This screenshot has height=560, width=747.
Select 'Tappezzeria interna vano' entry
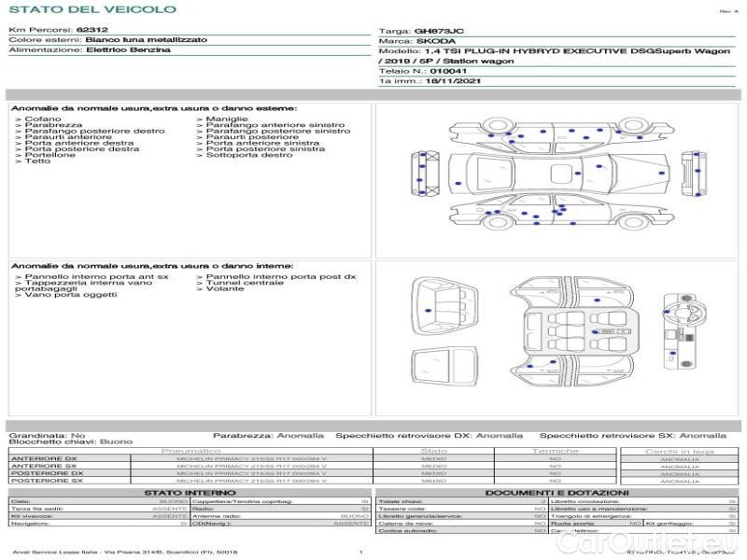[x=84, y=283]
